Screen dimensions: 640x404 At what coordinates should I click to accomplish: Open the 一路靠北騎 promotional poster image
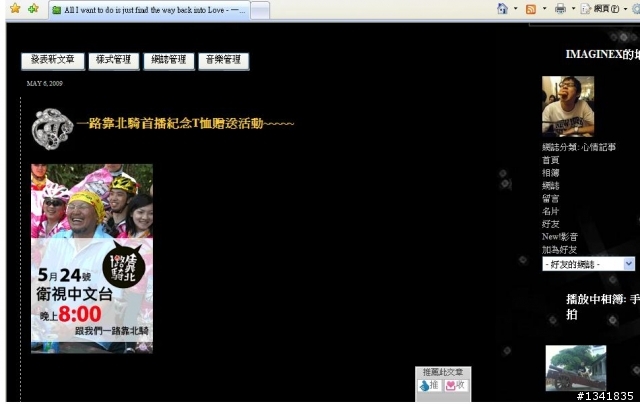click(92, 258)
